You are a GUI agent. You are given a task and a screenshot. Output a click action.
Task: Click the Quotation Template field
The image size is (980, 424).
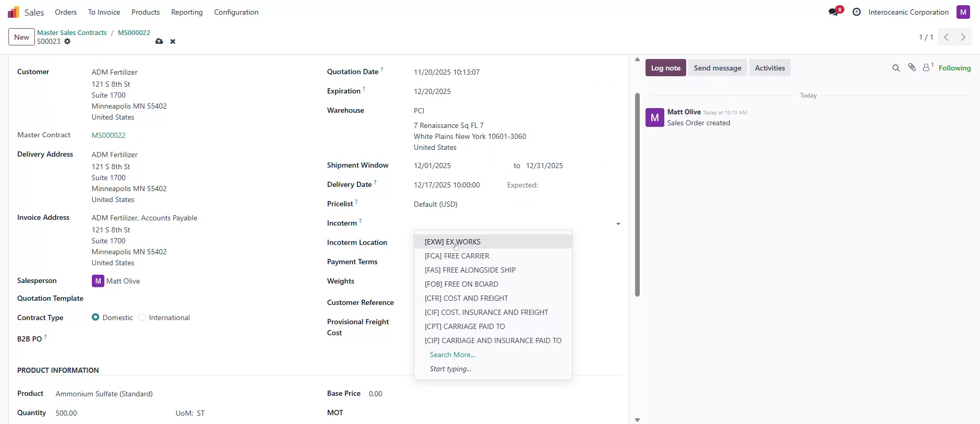click(201, 299)
